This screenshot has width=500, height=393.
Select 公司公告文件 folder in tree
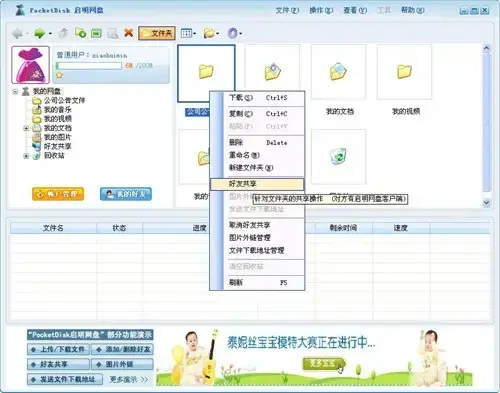(x=64, y=100)
